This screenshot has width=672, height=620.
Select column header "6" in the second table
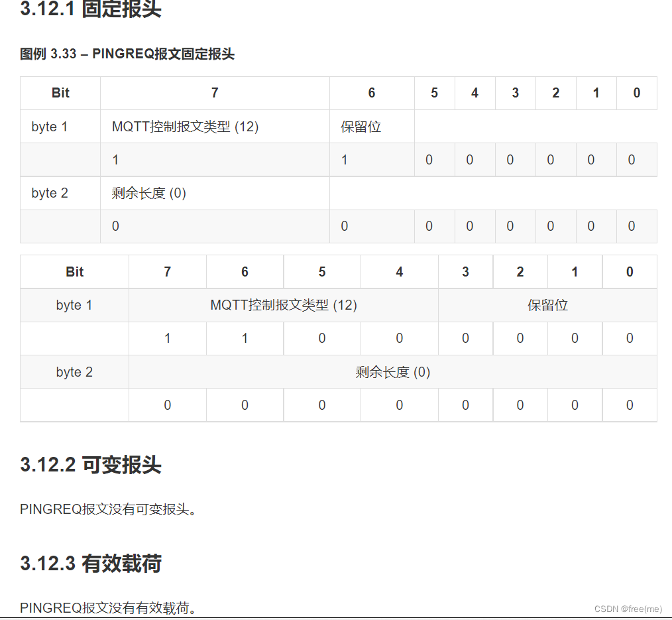(245, 272)
